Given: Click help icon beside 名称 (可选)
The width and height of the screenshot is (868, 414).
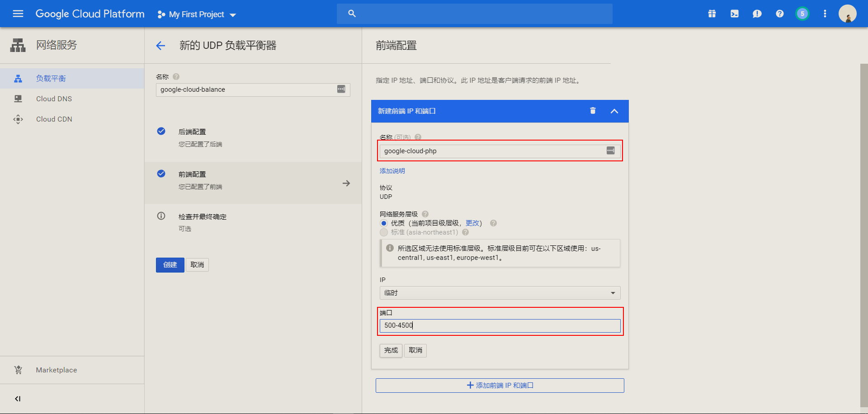Looking at the screenshot, I should pos(418,137).
